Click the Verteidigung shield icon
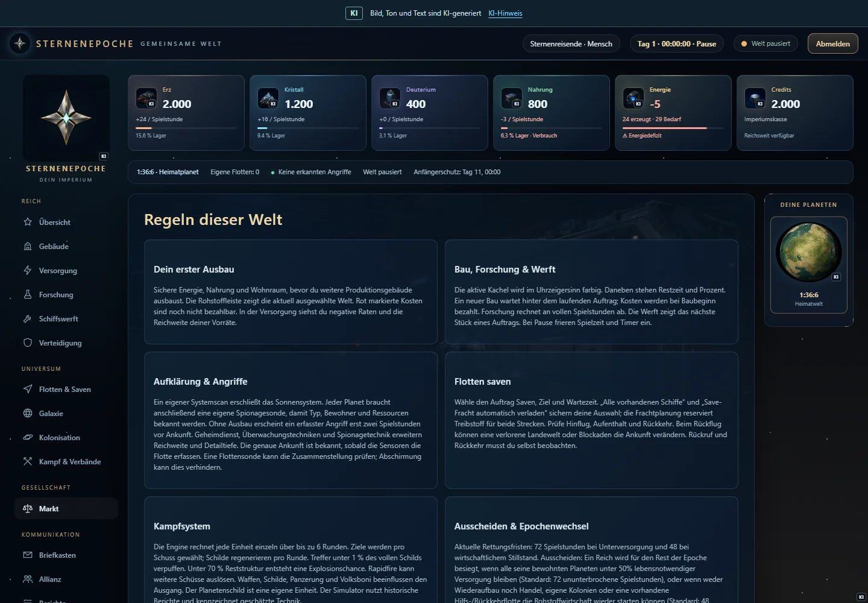868x603 pixels. point(28,343)
